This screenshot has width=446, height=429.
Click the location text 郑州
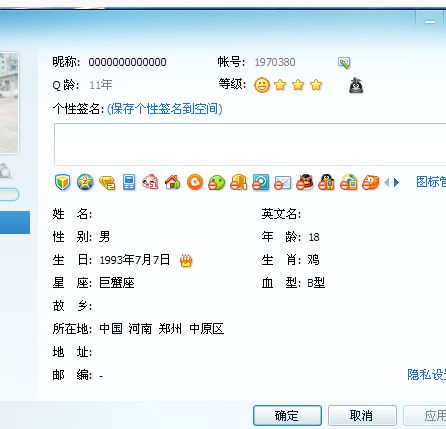tap(170, 329)
